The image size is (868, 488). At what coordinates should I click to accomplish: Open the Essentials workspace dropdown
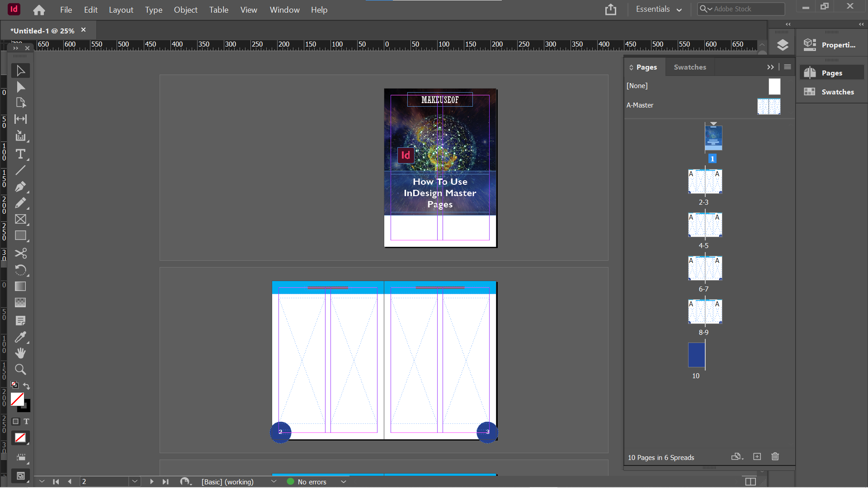click(x=658, y=9)
